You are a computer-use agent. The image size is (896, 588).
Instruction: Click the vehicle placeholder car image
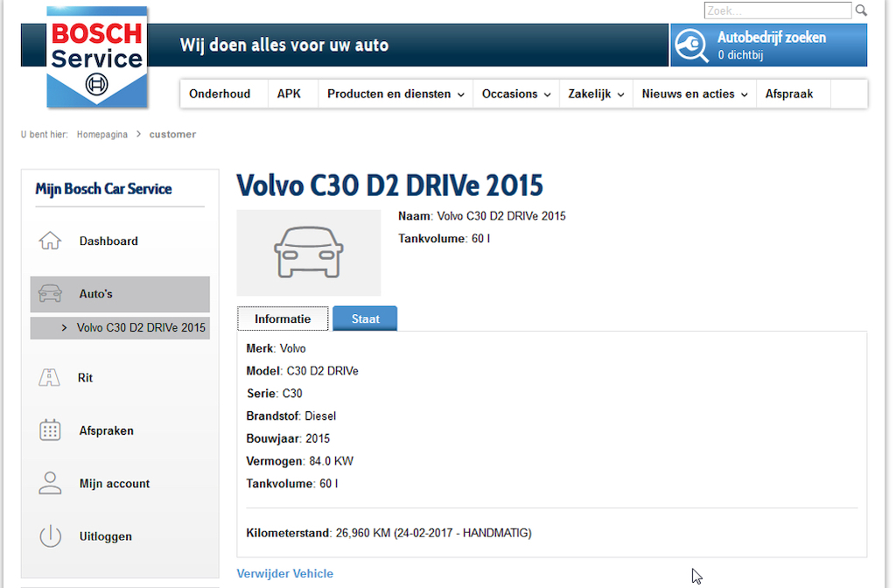click(x=309, y=253)
